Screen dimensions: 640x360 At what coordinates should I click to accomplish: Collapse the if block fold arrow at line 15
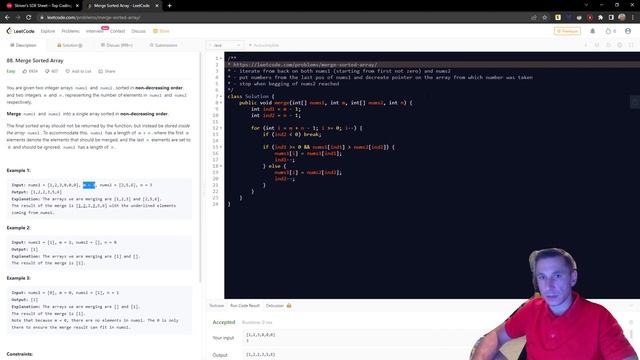[221, 147]
